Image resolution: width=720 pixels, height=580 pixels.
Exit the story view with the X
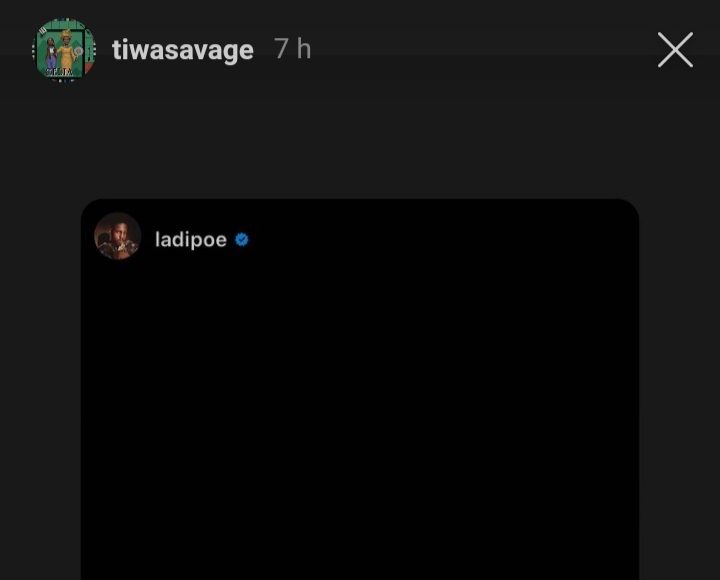point(675,50)
